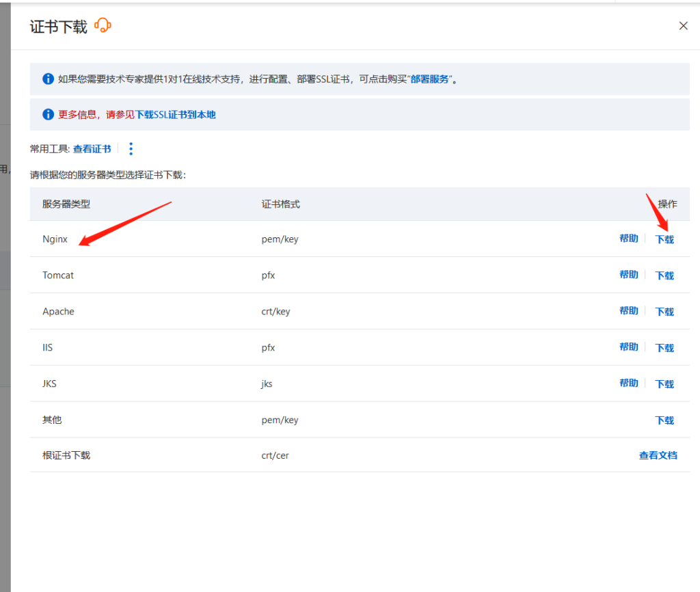The width and height of the screenshot is (700, 592).
Task: Open 下载SSL证书到本地 help link
Action: 176,115
